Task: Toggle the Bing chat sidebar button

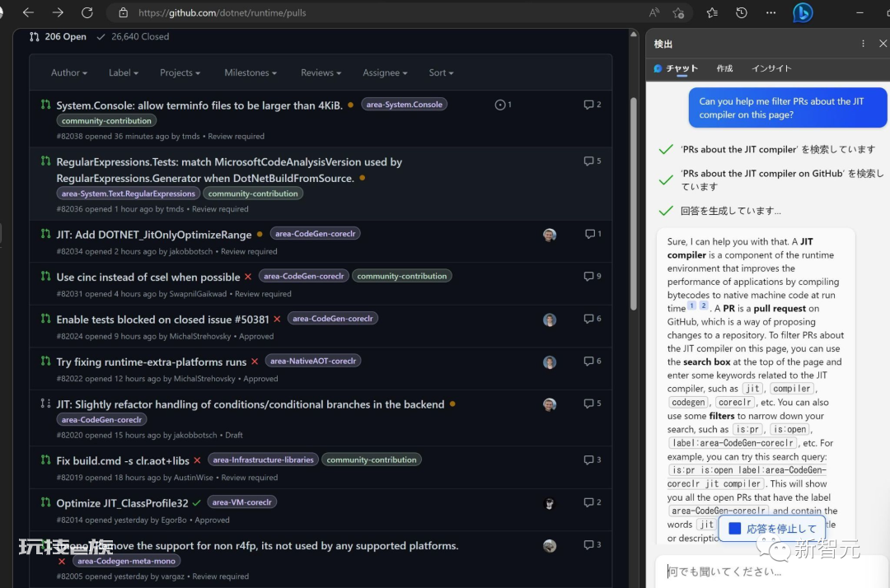Action: 803,12
